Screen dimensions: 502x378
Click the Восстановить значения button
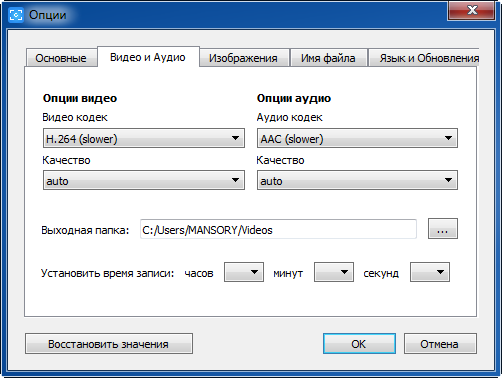pyautogui.click(x=109, y=344)
